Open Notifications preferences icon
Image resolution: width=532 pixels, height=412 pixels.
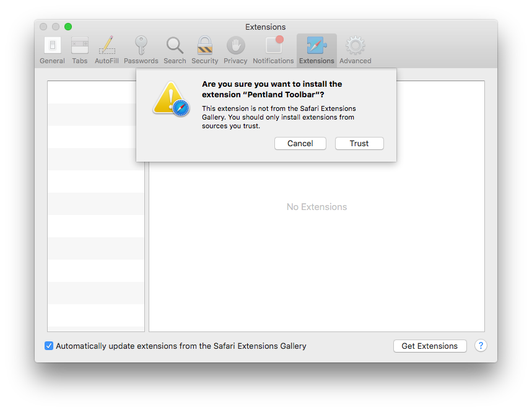tap(273, 46)
